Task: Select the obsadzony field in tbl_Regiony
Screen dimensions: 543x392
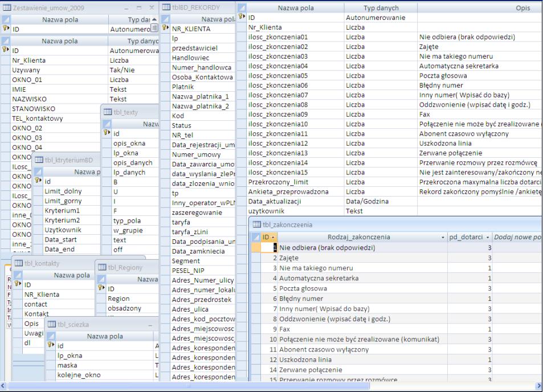Action: coord(124,308)
